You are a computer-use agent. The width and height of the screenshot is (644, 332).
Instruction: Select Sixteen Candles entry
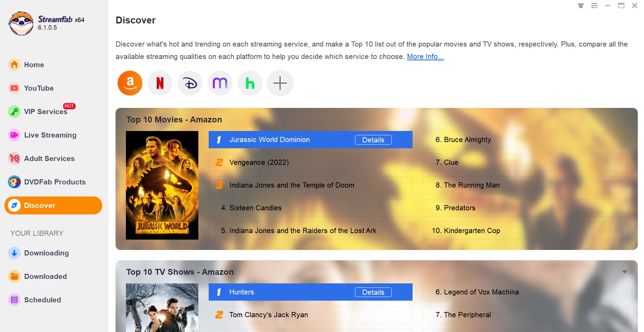point(310,208)
